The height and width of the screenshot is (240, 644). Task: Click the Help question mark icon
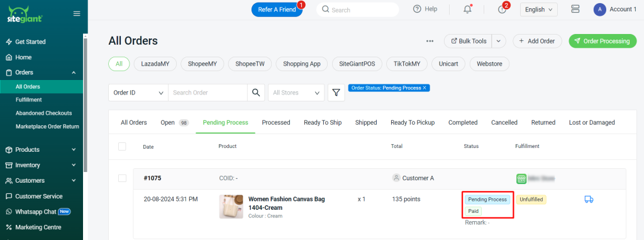(418, 9)
